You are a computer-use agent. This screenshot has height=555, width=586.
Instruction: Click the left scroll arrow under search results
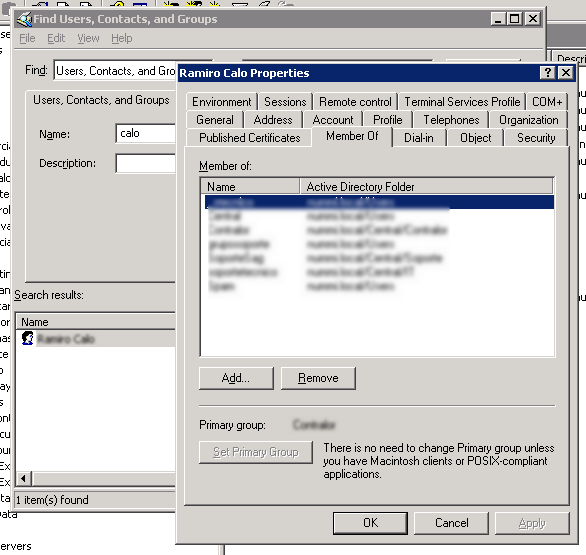tap(24, 478)
